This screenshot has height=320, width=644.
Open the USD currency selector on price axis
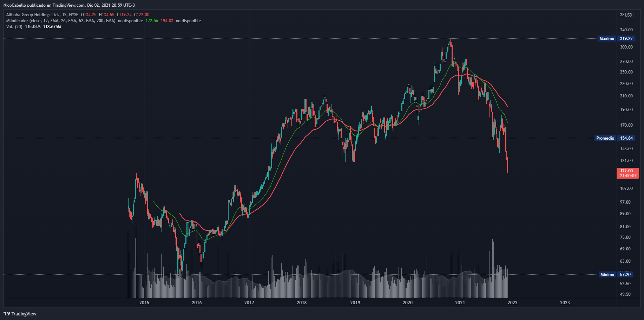tap(629, 15)
